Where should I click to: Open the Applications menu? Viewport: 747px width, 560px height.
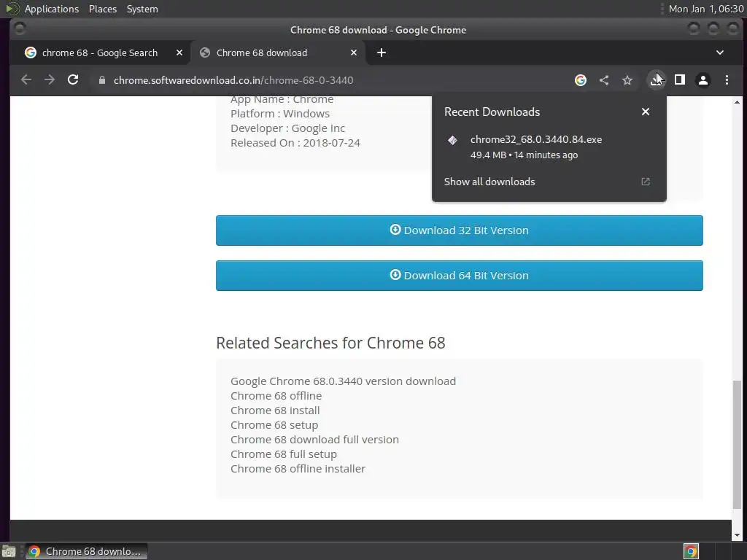point(52,9)
